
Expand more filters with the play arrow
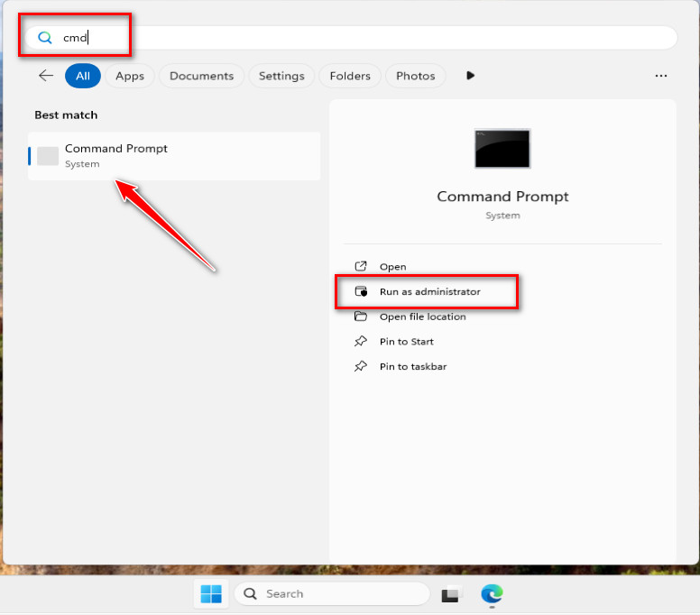click(x=470, y=76)
